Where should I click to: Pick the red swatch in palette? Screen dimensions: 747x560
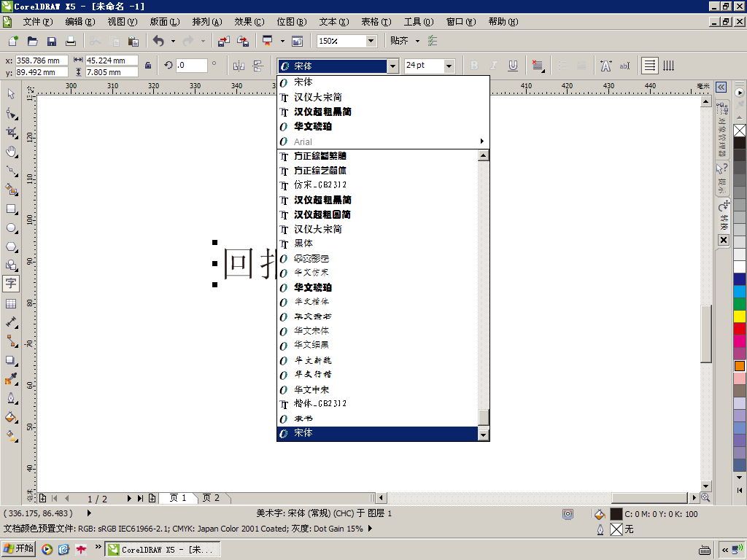[x=740, y=329]
